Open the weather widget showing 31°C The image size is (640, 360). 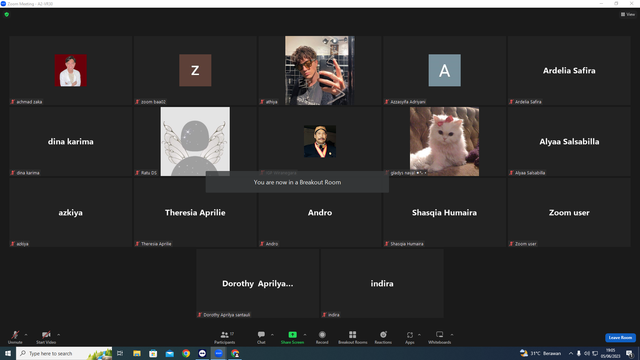pos(540,353)
